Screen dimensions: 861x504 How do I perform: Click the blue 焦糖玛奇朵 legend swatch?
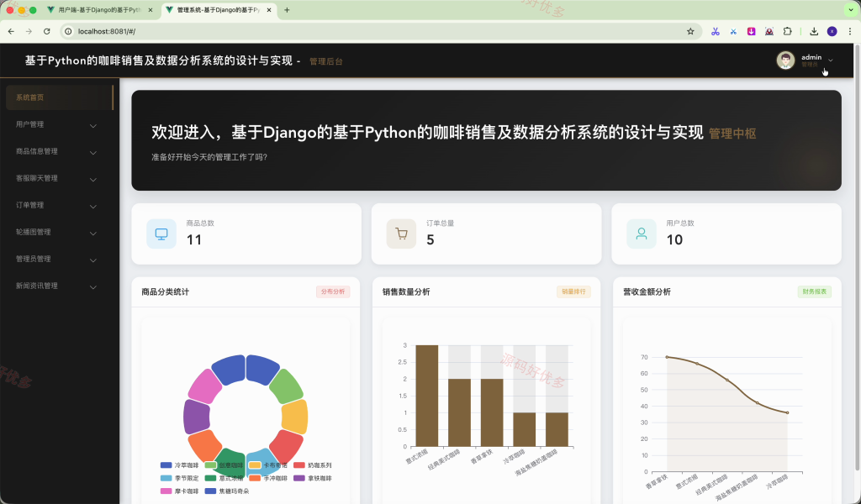[x=210, y=491]
